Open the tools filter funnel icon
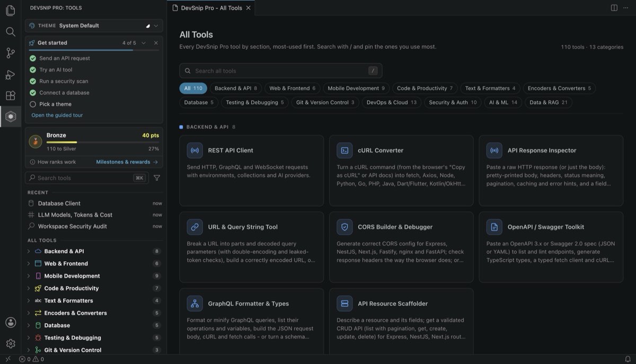Screen dimensions: 636x364 coord(157,178)
